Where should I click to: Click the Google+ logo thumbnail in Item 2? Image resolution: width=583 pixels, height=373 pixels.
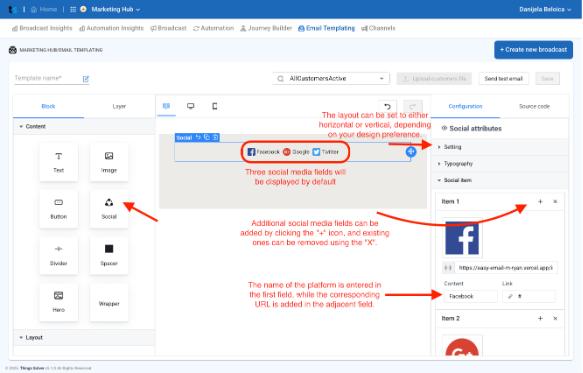pyautogui.click(x=462, y=345)
